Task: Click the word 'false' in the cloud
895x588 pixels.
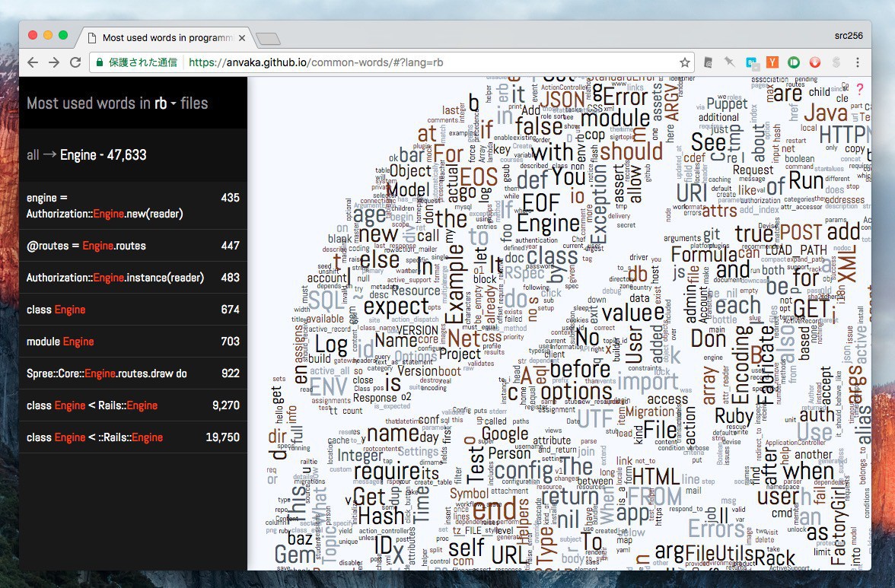Action: click(539, 126)
